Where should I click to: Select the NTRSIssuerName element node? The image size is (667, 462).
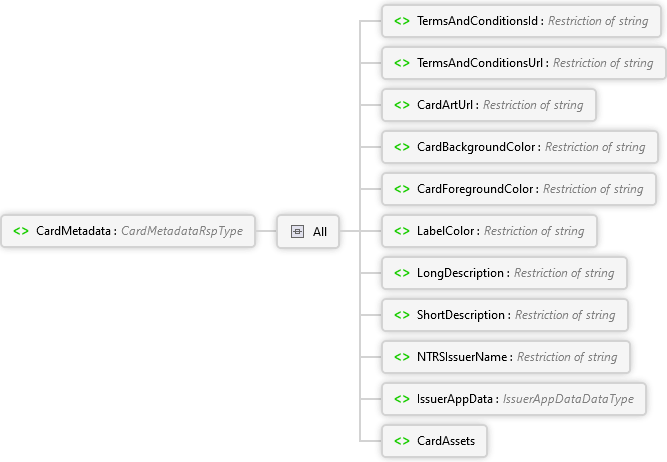(505, 357)
